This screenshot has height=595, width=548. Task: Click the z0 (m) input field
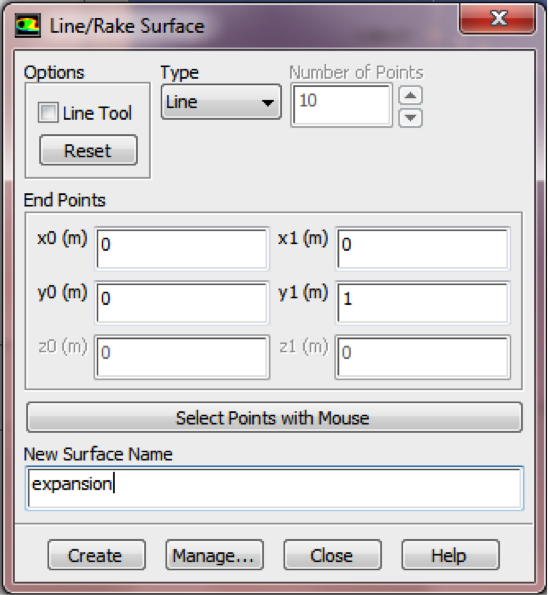(x=182, y=357)
